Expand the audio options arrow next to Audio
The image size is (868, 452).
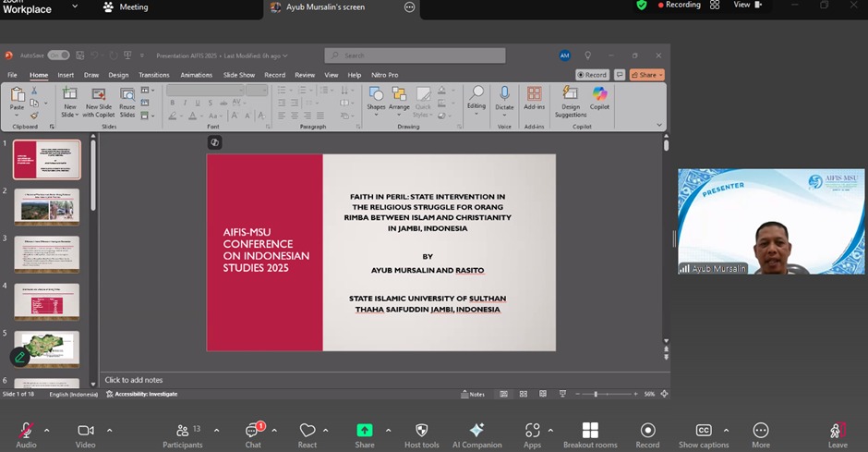[x=47, y=430]
